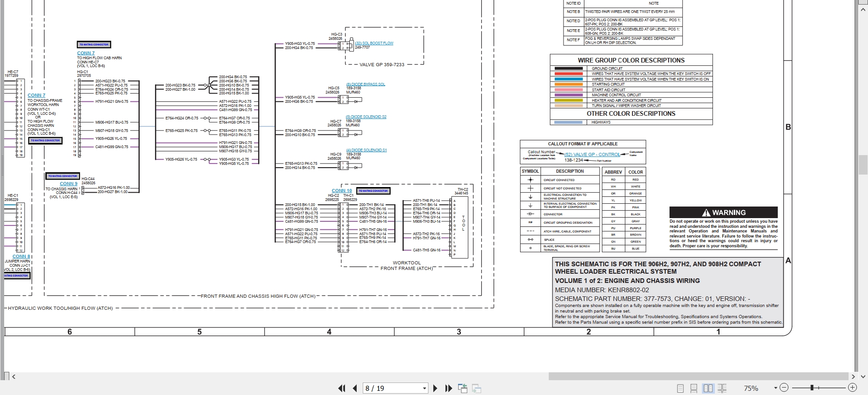
Task: Click grid column number 4 marker
Action: click(x=329, y=332)
